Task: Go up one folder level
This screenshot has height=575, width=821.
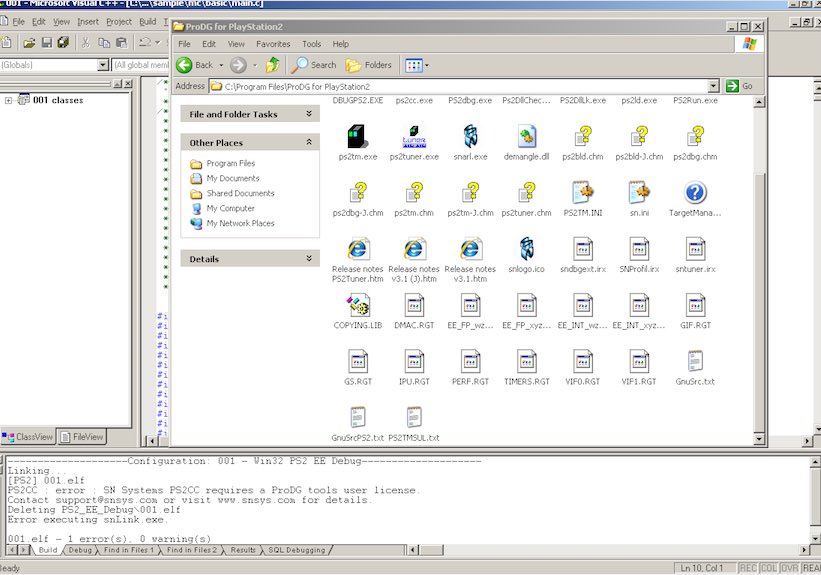Action: coord(273,65)
